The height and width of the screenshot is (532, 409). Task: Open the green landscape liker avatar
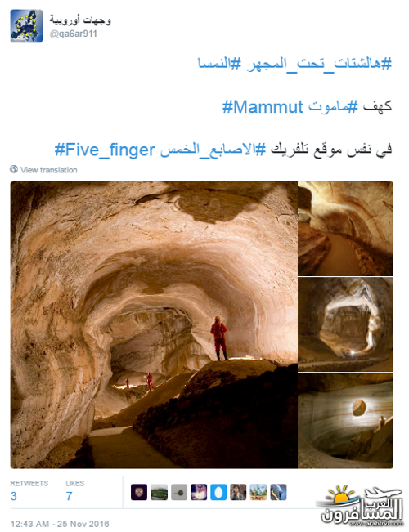[159, 492]
